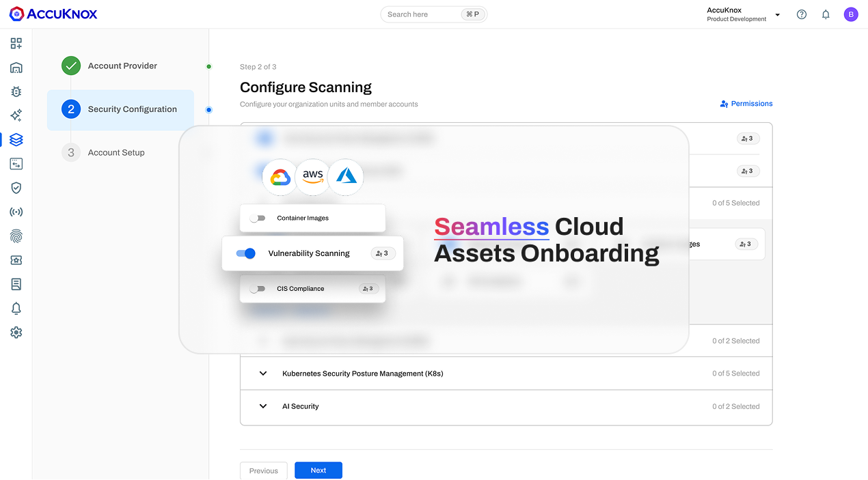Click the Next button
Screen dimensions: 868x480
coord(318,470)
